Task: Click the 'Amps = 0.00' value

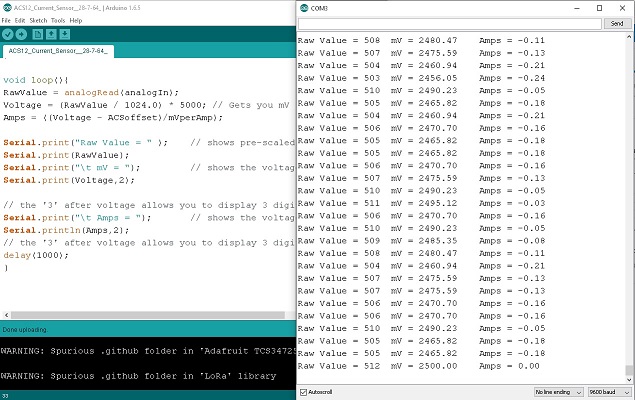Action: pyautogui.click(x=509, y=366)
